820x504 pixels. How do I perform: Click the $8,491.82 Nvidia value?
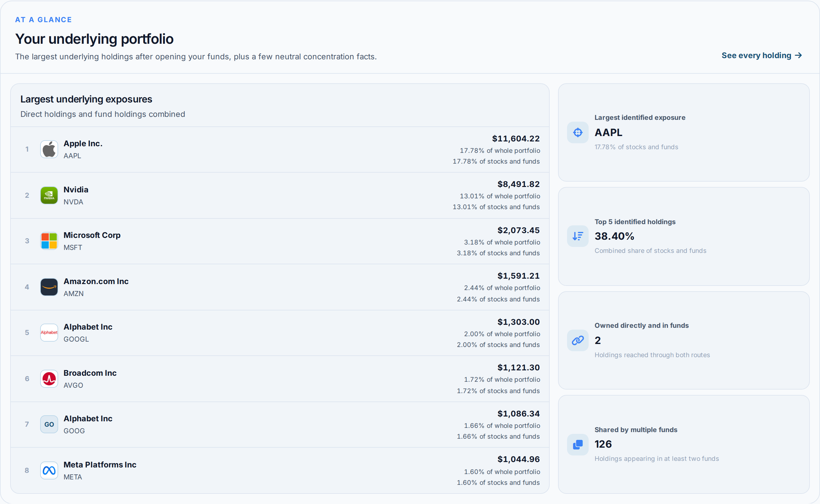point(519,184)
